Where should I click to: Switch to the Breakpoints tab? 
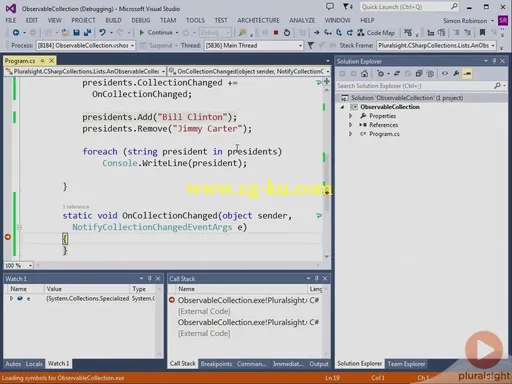pos(216,364)
